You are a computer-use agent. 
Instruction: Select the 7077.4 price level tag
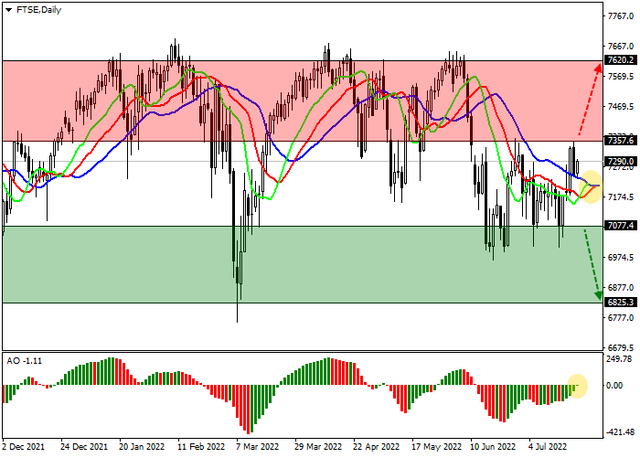(622, 226)
